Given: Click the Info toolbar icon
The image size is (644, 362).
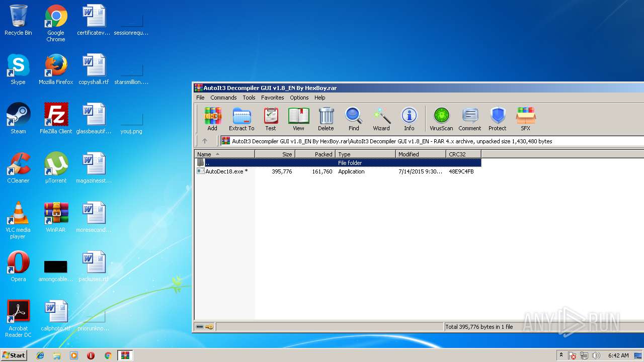Looking at the screenshot, I should pyautogui.click(x=409, y=119).
